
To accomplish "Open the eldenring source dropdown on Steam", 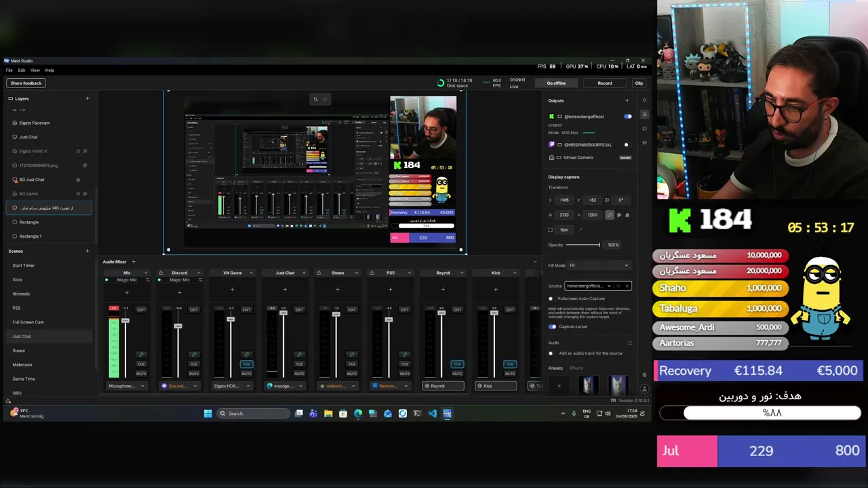I will 338,386.
